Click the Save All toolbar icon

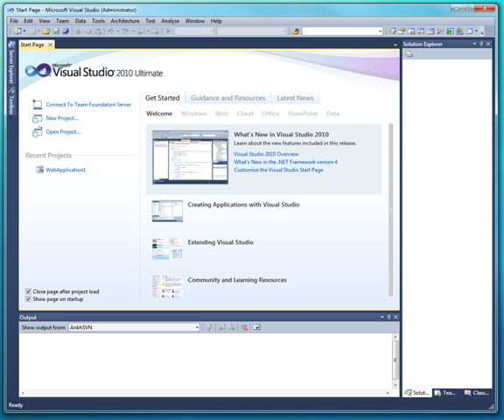tap(66, 31)
